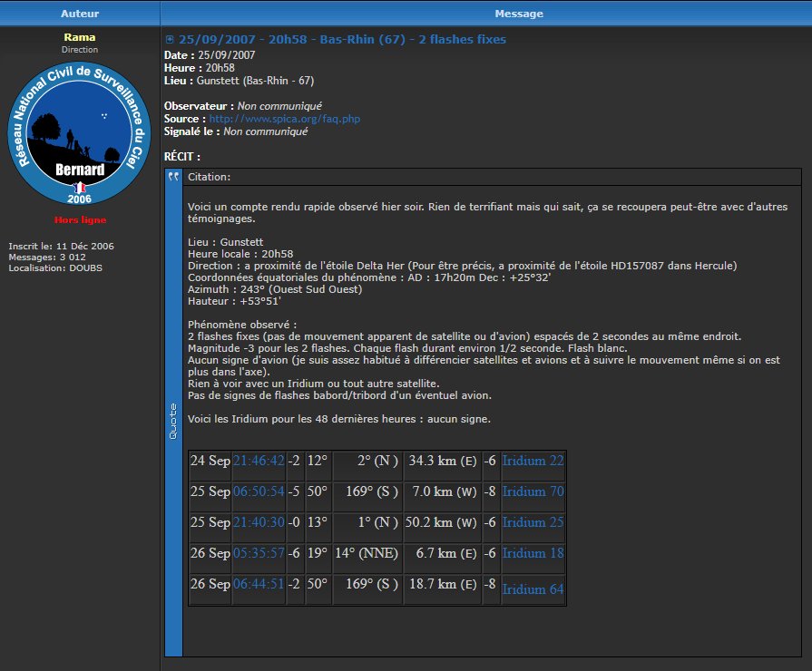Open the Iridium 25 satellite link
The width and height of the screenshot is (812, 671).
point(533,522)
